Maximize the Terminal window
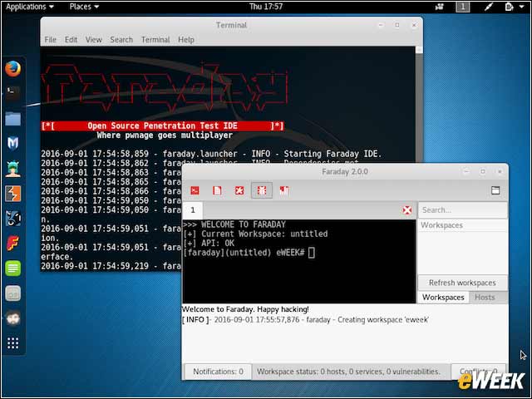532x399 pixels. [397, 25]
